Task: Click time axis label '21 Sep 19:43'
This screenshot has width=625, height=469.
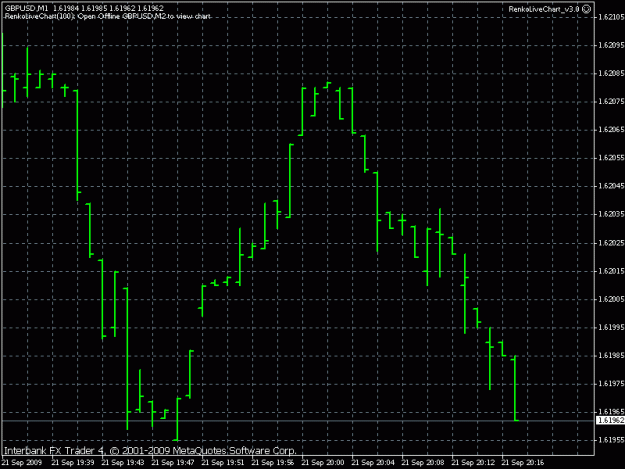Action: [x=123, y=463]
